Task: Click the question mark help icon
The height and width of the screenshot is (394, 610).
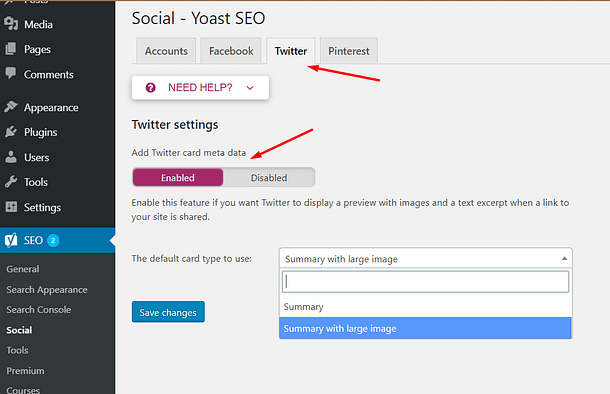Action: click(x=151, y=88)
